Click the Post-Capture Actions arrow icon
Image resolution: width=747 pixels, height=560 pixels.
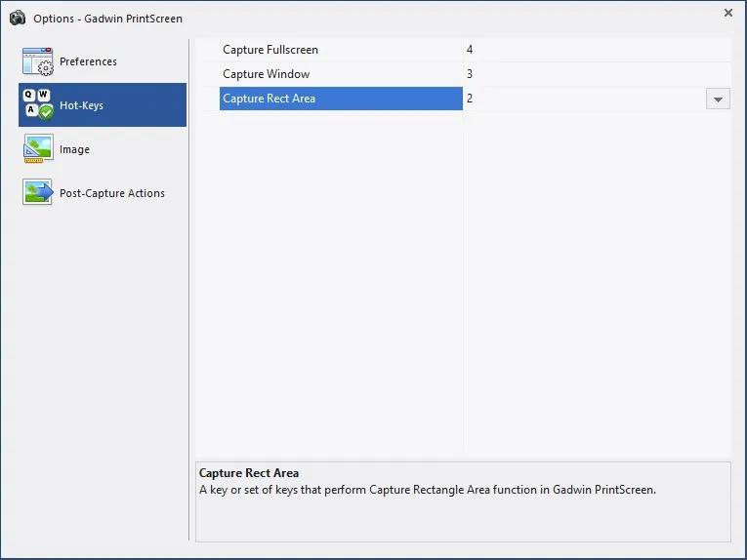tap(38, 192)
